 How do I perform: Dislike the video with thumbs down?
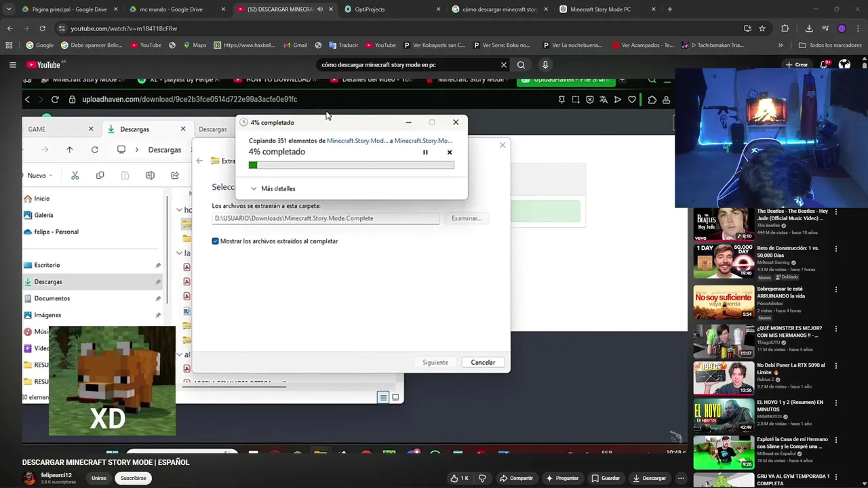tap(482, 478)
